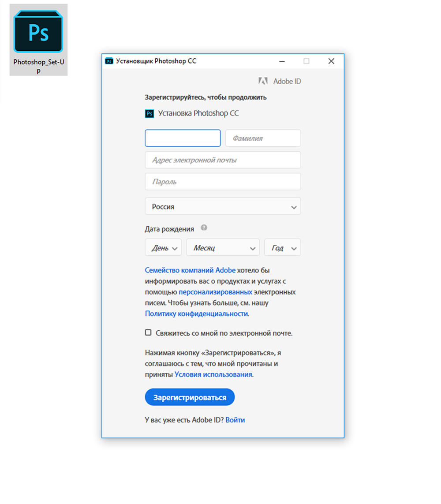The width and height of the screenshot is (441, 504).
Task: Select the Photoshop_Set-Up desktop icon
Action: 38,40
